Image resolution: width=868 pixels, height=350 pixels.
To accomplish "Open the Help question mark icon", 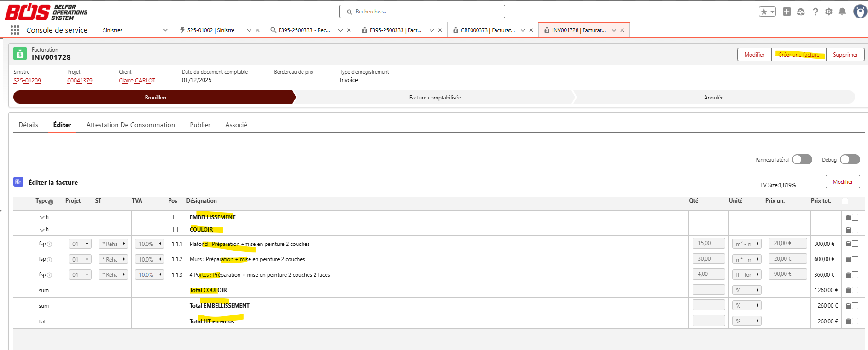I will coord(816,12).
